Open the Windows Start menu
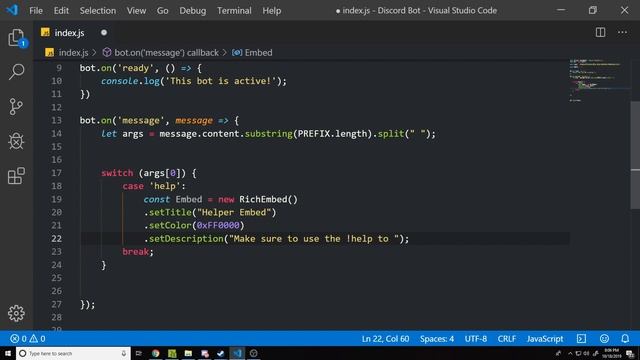Screen dimensions: 640x360 tap(8, 353)
